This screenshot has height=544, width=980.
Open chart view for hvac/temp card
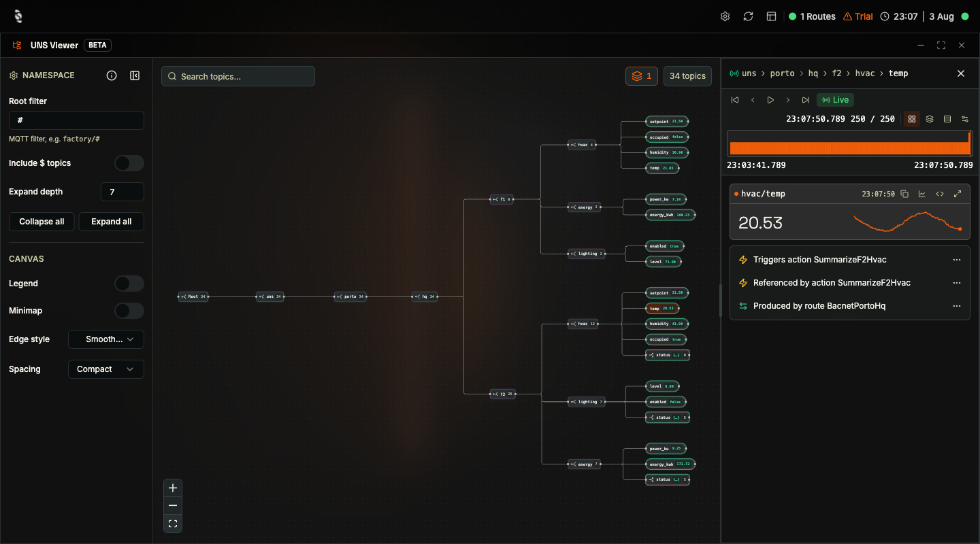[922, 194]
